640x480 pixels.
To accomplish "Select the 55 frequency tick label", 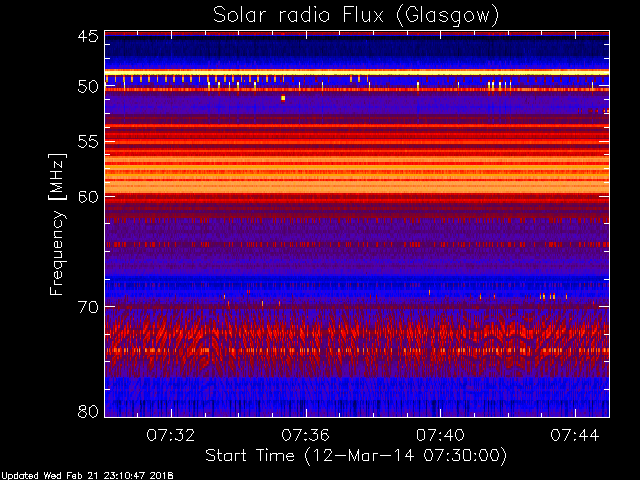I will coord(88,142).
